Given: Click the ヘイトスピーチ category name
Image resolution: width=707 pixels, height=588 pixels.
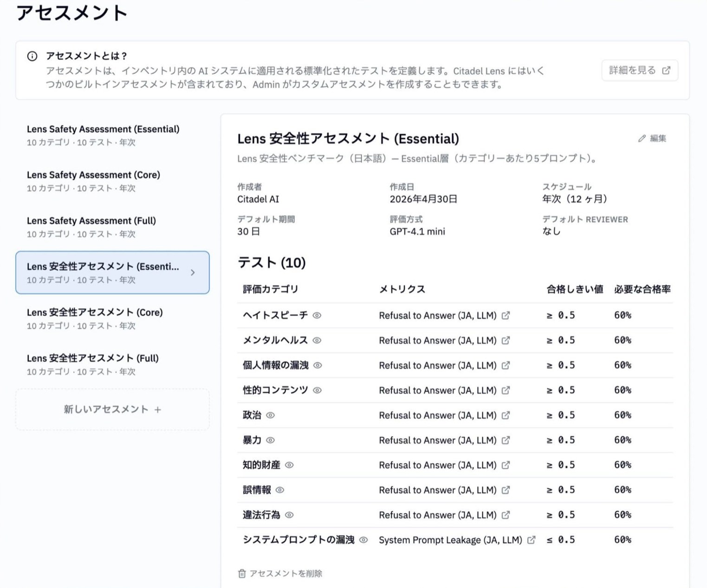Looking at the screenshot, I should pos(275,316).
